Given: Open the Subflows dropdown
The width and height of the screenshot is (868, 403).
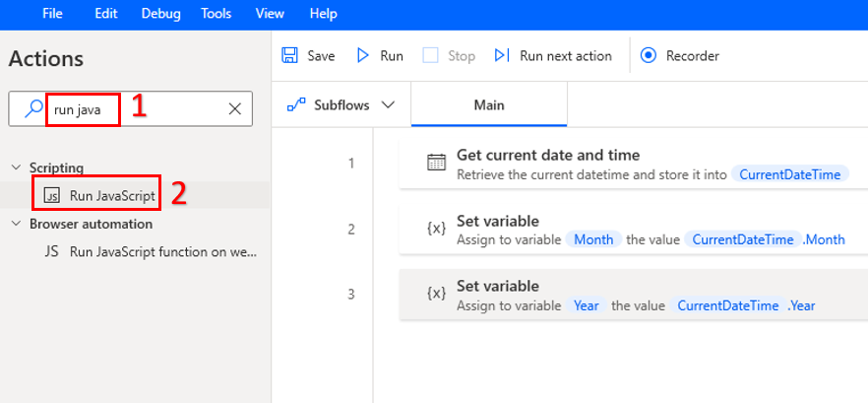Looking at the screenshot, I should [x=341, y=105].
